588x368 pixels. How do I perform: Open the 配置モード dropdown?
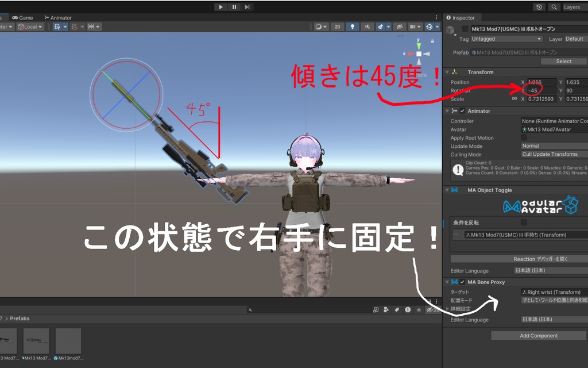(x=554, y=300)
